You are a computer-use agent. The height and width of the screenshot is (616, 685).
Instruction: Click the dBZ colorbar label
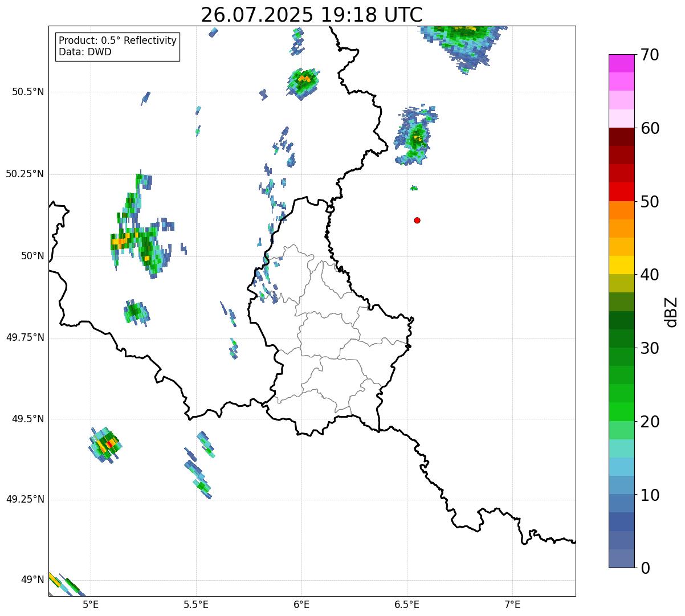[x=671, y=311]
